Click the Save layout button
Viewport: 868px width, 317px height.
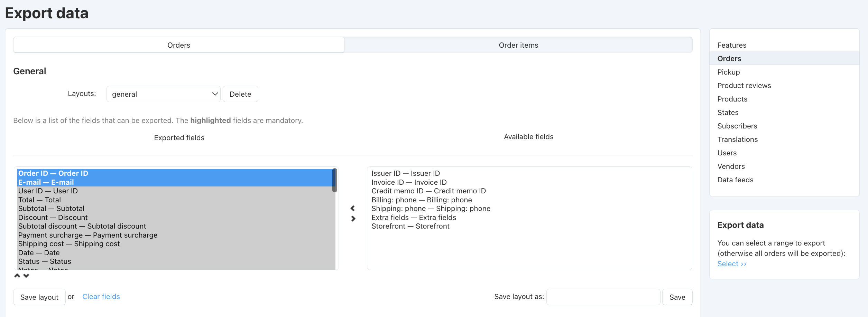[39, 297]
